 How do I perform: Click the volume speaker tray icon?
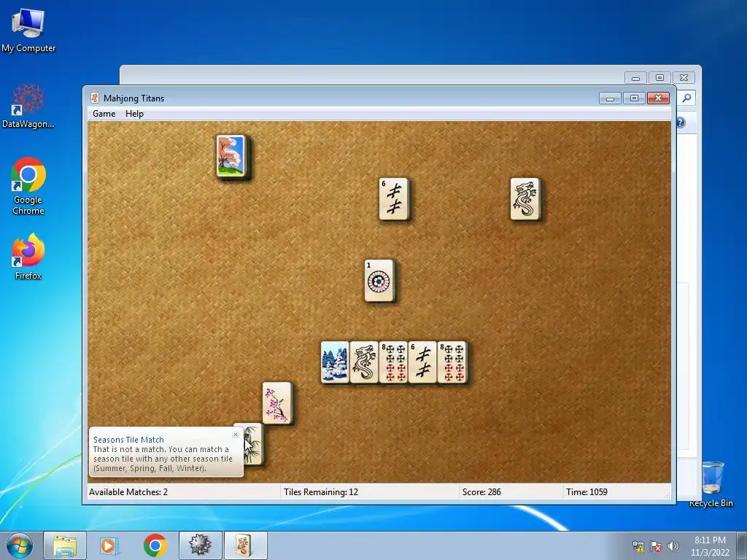click(673, 546)
